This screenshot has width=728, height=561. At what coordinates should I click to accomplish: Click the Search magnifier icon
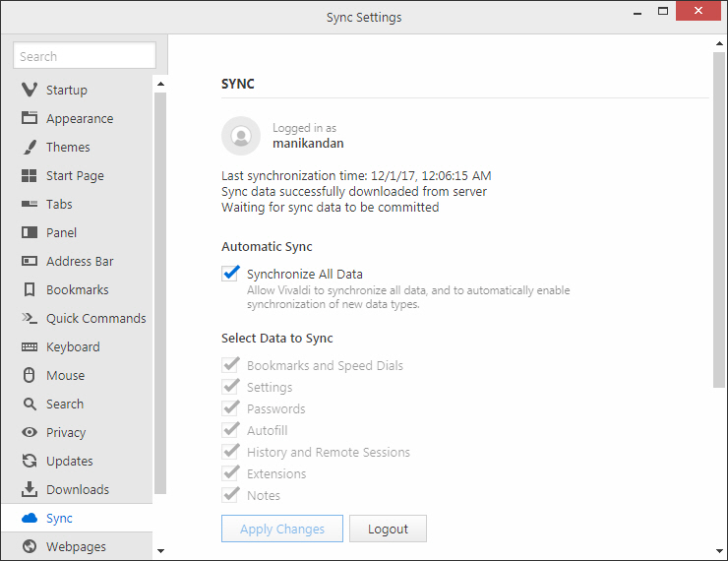tap(30, 404)
